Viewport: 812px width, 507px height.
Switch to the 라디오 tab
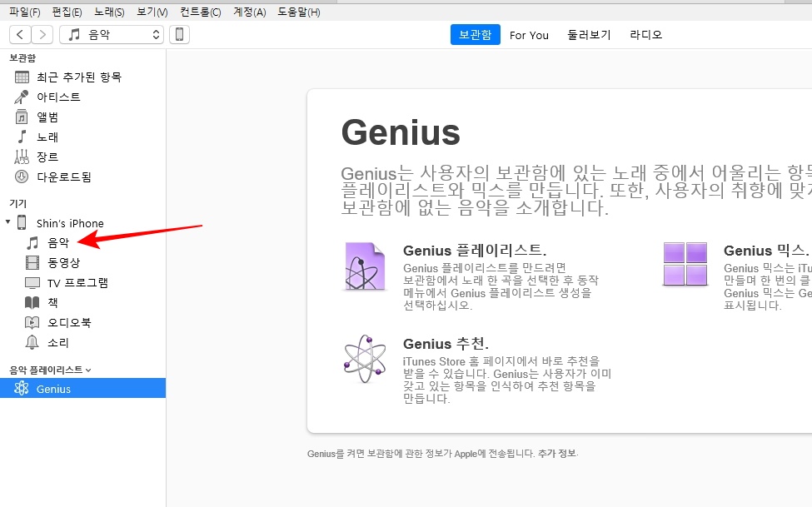(x=645, y=35)
